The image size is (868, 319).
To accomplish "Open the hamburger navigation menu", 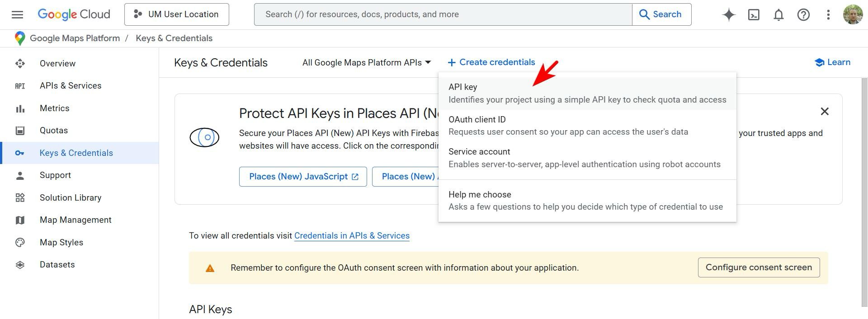I will pyautogui.click(x=17, y=14).
